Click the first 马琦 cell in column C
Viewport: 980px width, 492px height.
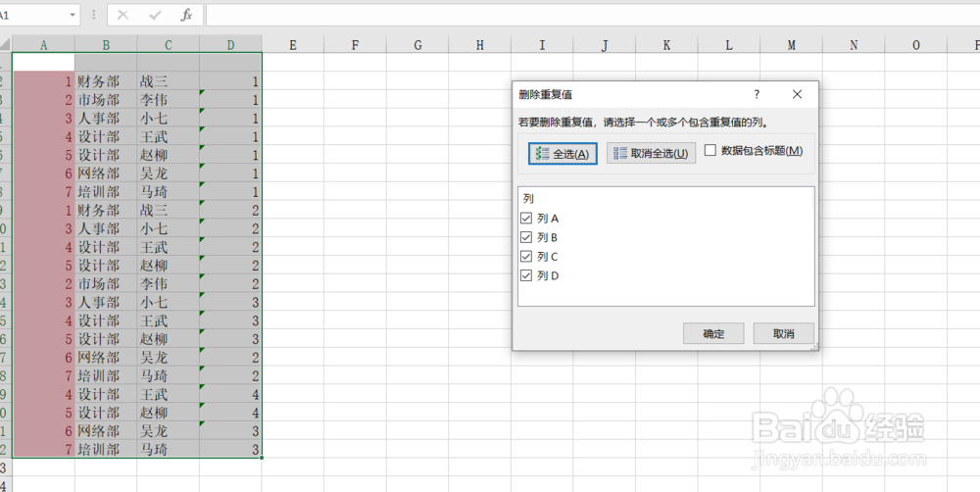[169, 191]
